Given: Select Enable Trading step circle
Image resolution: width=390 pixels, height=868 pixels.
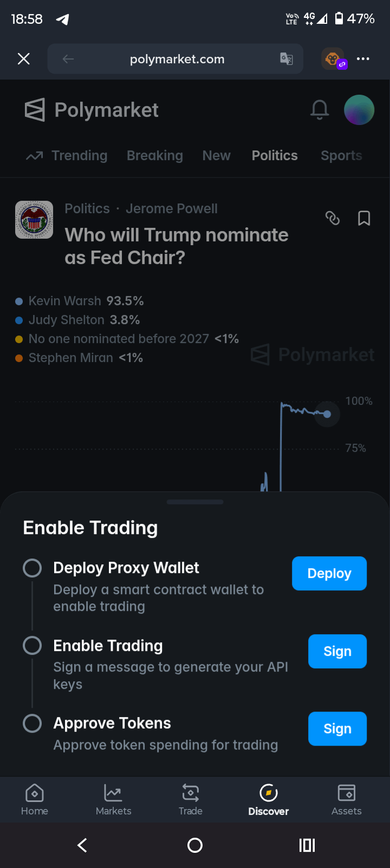Looking at the screenshot, I should (32, 645).
